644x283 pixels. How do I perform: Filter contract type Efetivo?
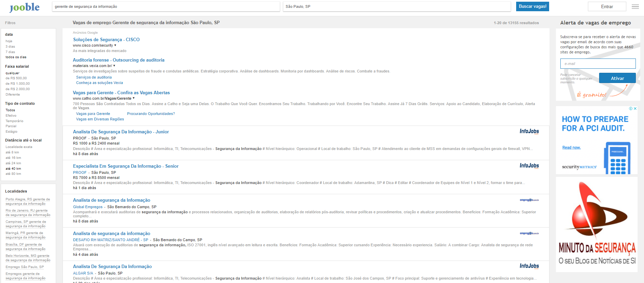pyautogui.click(x=11, y=116)
